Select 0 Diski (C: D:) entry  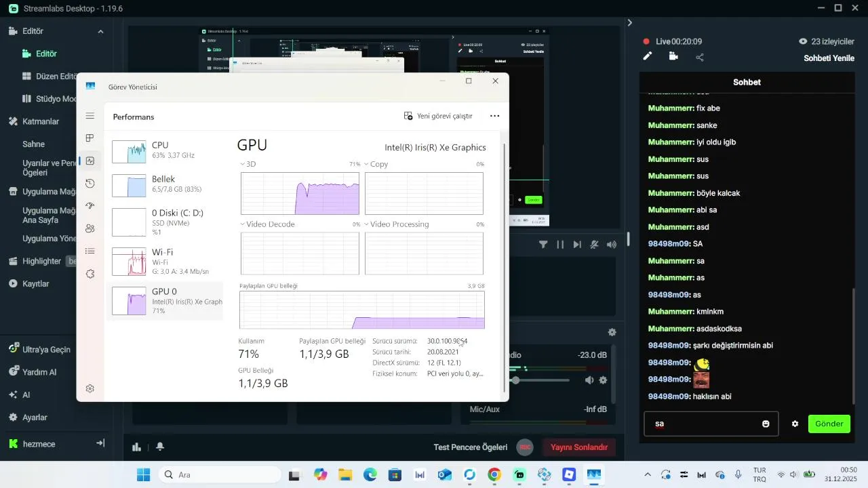[x=165, y=222]
